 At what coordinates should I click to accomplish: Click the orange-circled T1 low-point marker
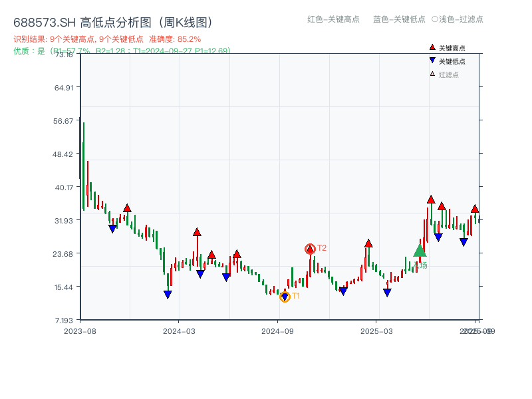(285, 295)
